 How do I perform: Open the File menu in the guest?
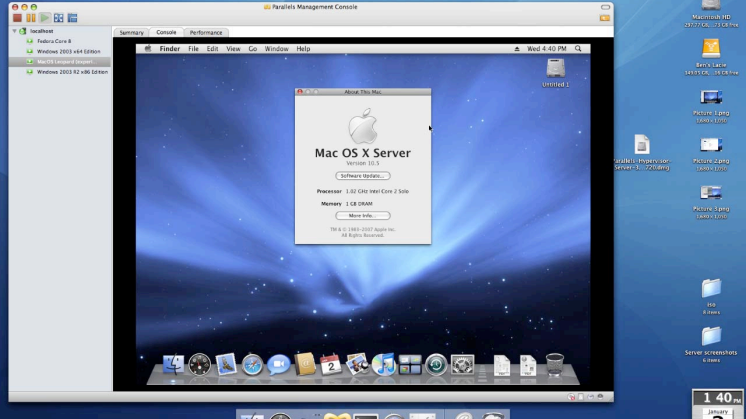[x=193, y=49]
